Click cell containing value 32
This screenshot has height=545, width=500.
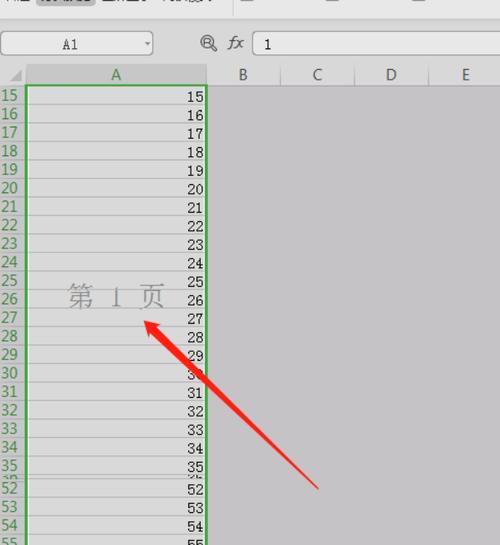pos(116,410)
